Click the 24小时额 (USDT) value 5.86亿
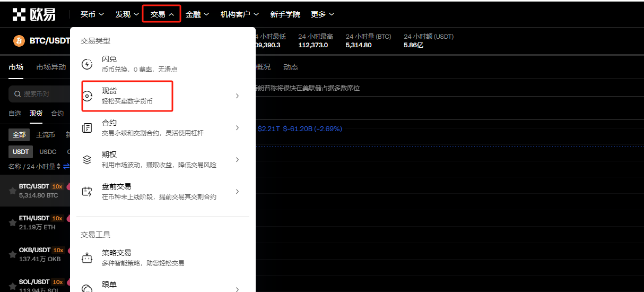The image size is (644, 292). click(x=414, y=45)
